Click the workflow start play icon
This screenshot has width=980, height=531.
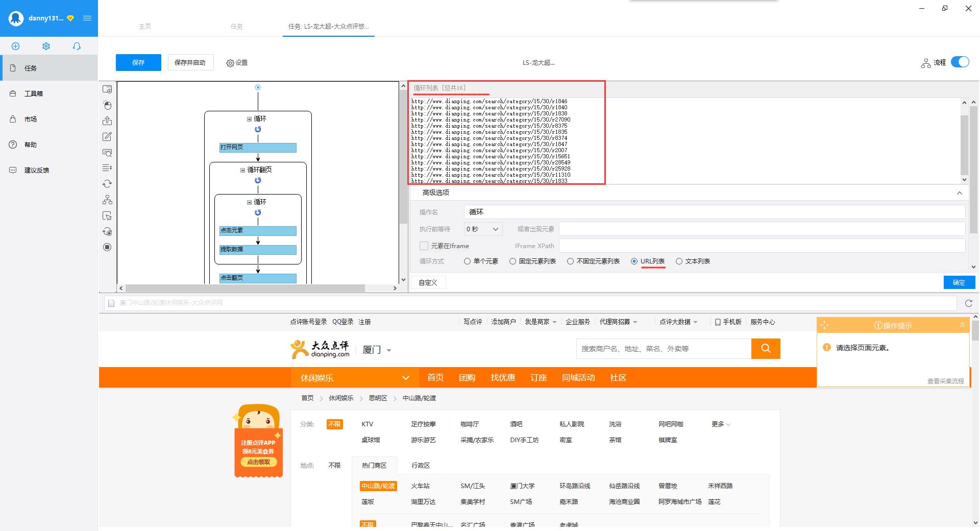(258, 87)
